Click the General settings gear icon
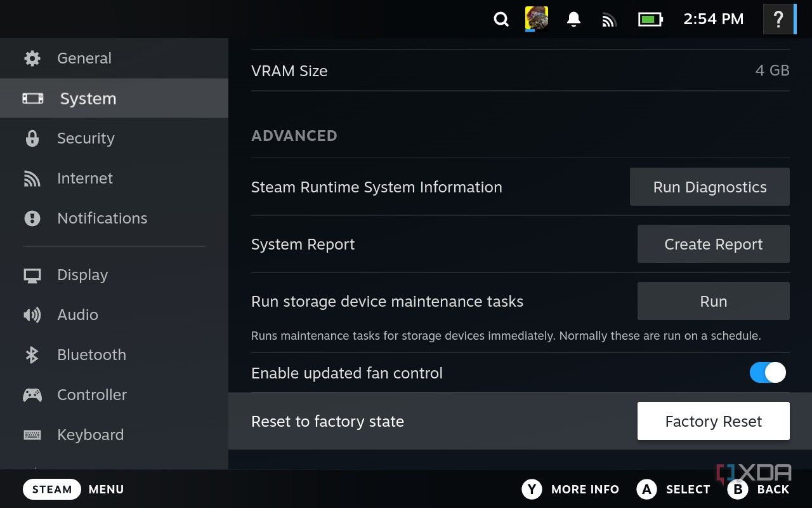 click(32, 58)
